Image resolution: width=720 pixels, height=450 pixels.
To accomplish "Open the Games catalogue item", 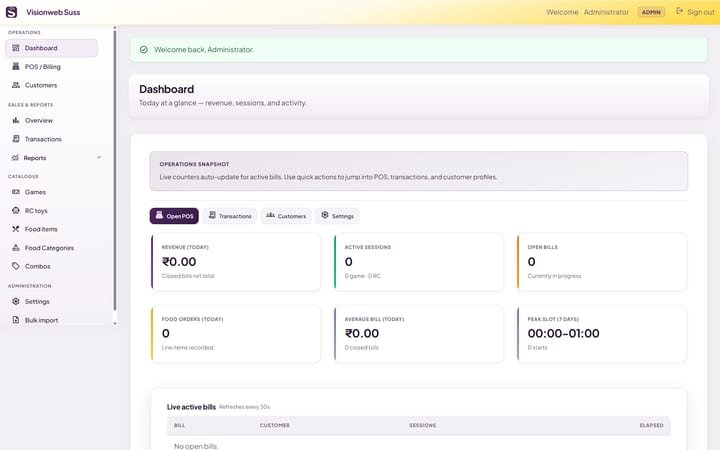I will [51, 192].
